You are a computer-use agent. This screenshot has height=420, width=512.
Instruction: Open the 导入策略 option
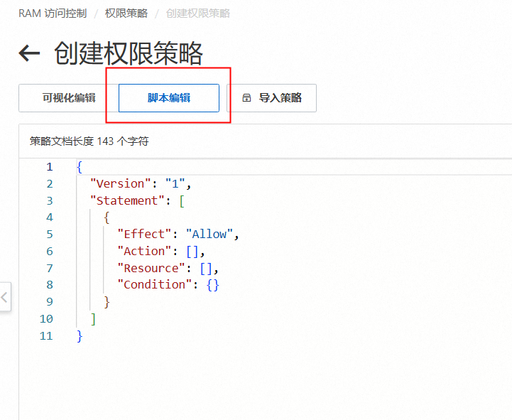(x=272, y=98)
